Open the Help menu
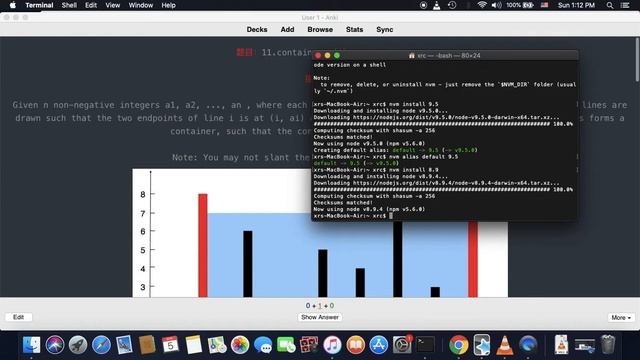This screenshot has height=360, width=640. pos(168,5)
